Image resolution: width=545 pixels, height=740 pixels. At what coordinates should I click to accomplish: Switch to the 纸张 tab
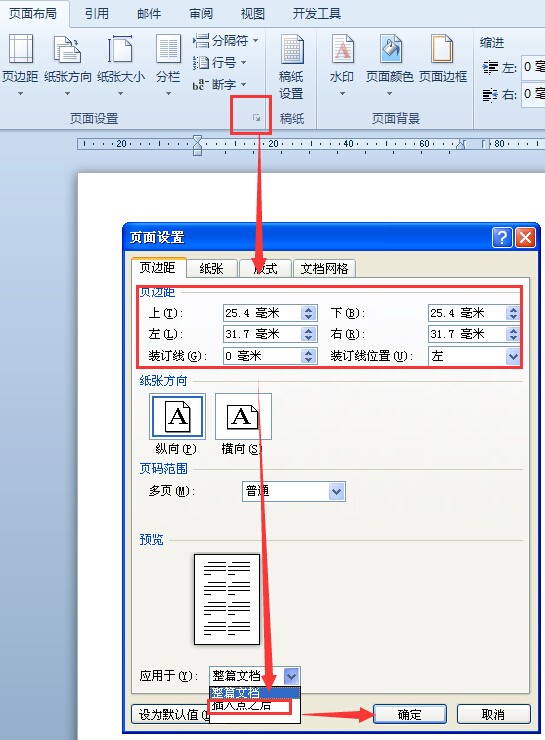tap(211, 269)
